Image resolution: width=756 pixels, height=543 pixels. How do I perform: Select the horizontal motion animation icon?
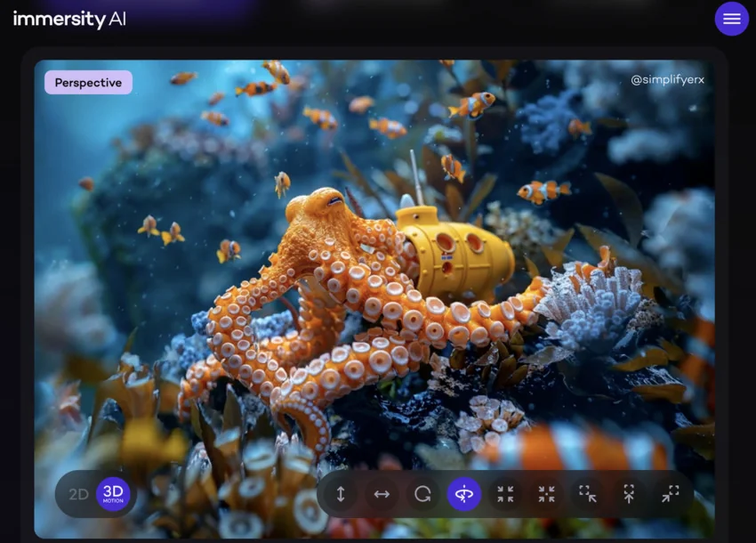pyautogui.click(x=382, y=494)
